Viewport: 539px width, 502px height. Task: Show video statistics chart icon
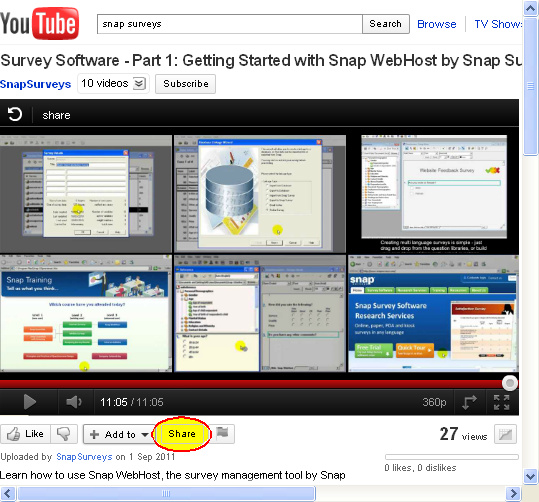point(505,434)
